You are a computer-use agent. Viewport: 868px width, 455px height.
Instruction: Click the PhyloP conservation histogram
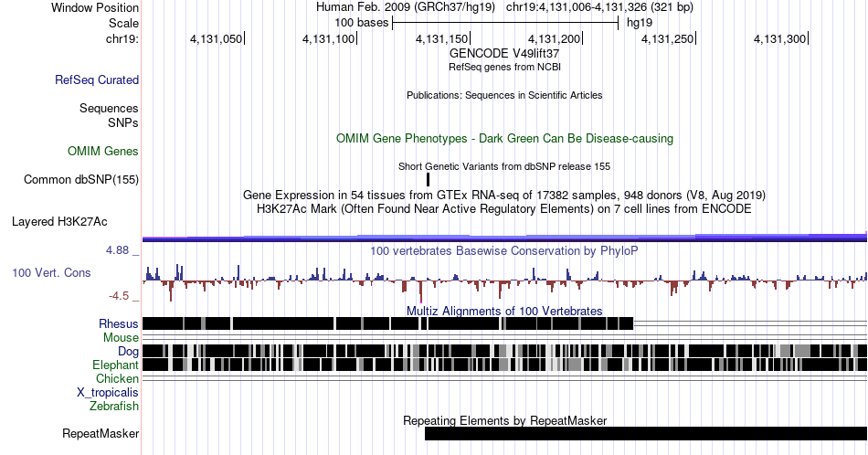(x=504, y=281)
